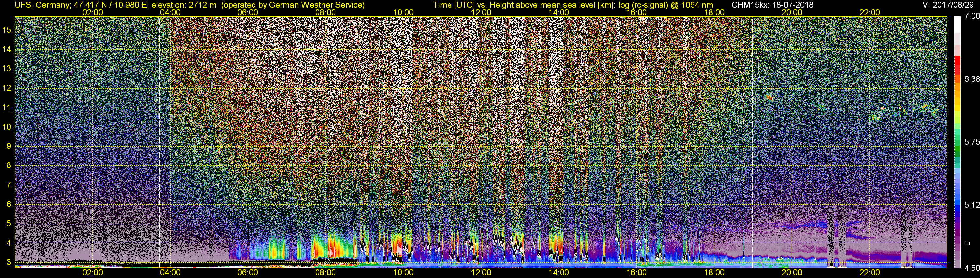Screen dimensions: 980x278
Task: Click the 4.50 colorbar scale value
Action: [972, 268]
